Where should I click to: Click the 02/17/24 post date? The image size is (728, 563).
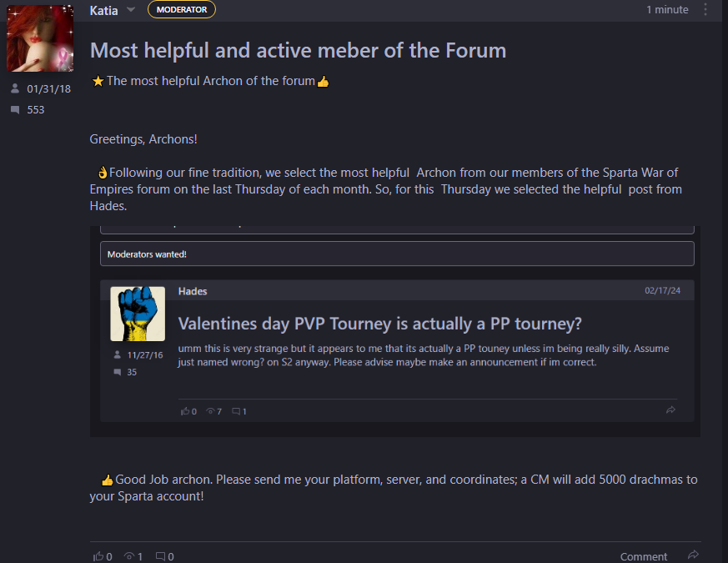click(662, 291)
